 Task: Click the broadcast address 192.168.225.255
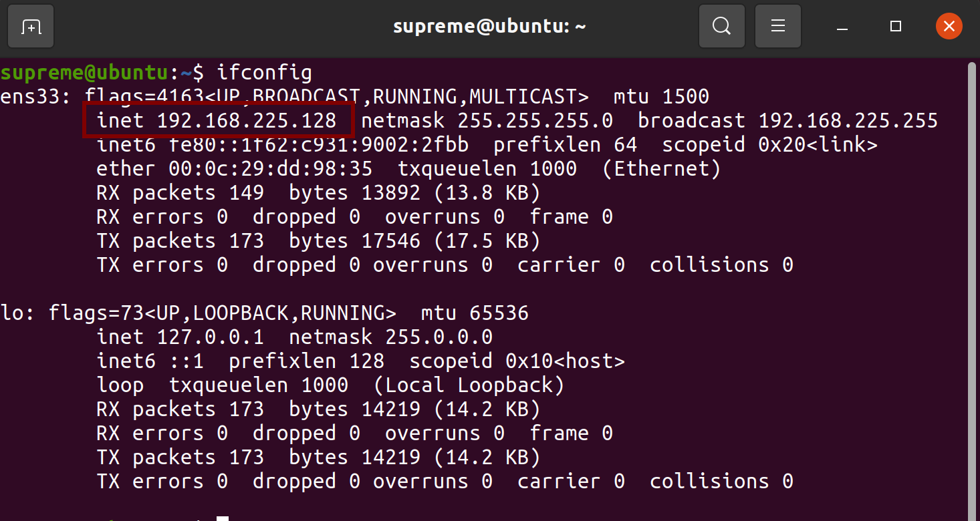[x=848, y=121]
